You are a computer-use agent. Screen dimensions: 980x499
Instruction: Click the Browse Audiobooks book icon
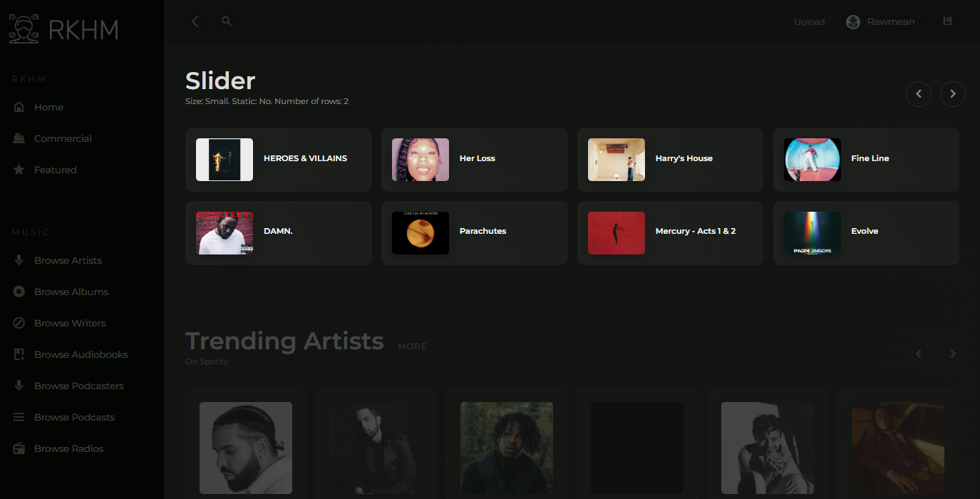coord(19,354)
